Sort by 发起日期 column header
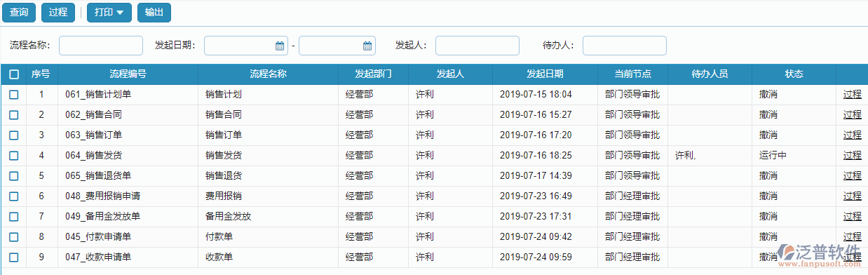This screenshot has height=275, width=868. (x=545, y=74)
